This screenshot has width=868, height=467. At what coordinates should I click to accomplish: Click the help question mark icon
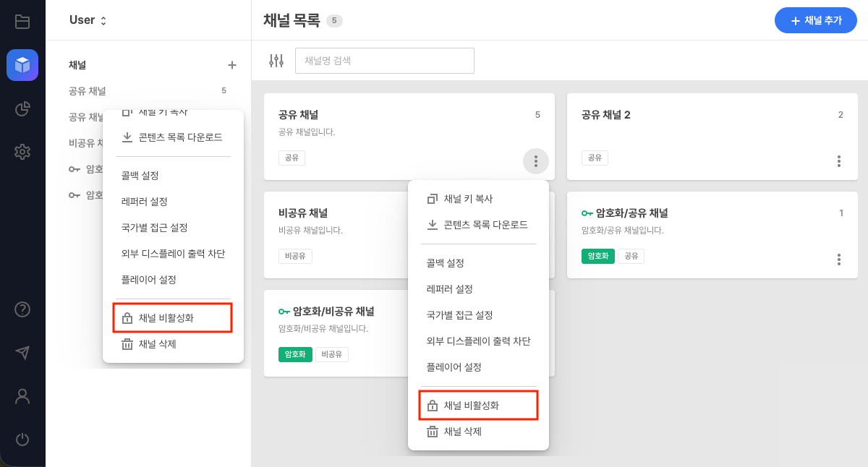22,309
